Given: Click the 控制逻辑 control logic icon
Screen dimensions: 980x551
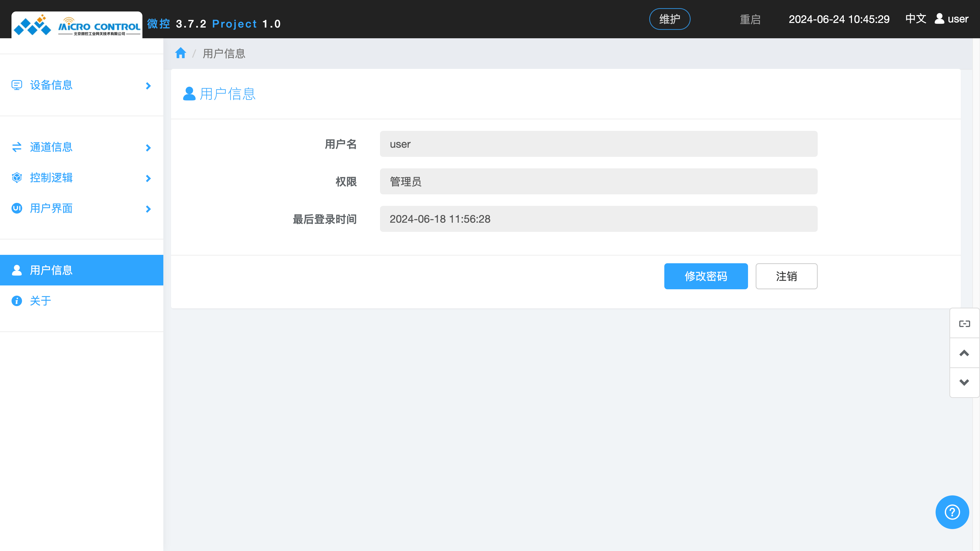Looking at the screenshot, I should coord(17,178).
